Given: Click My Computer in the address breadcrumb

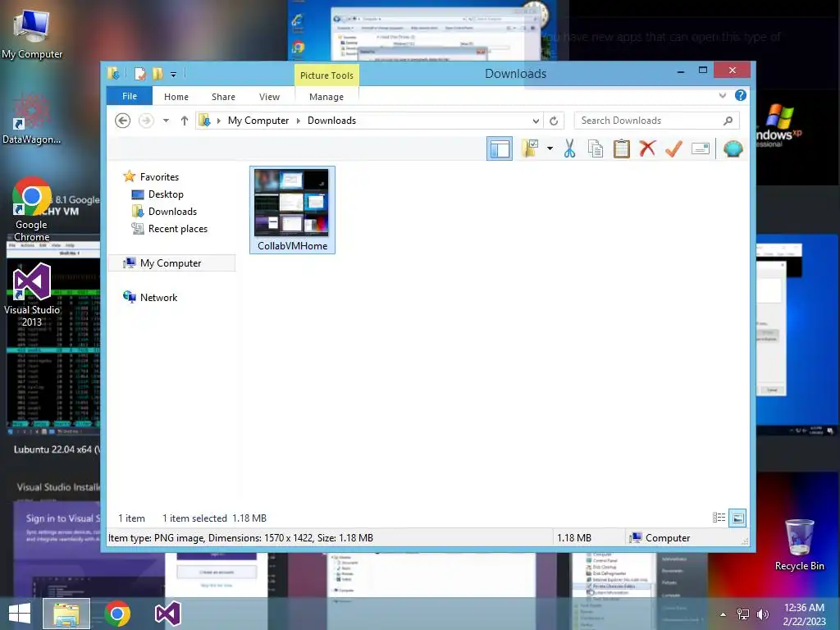Looking at the screenshot, I should [x=258, y=121].
